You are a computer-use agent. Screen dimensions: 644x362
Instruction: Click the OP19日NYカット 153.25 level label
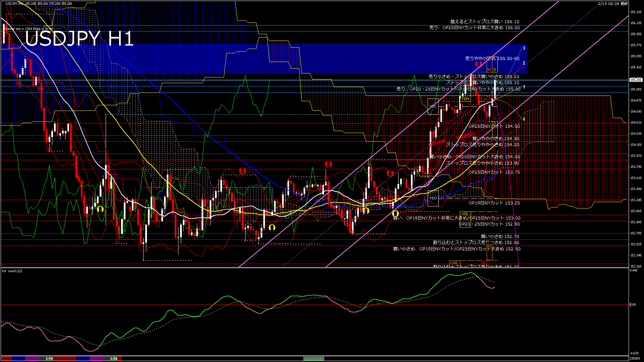coord(494,203)
